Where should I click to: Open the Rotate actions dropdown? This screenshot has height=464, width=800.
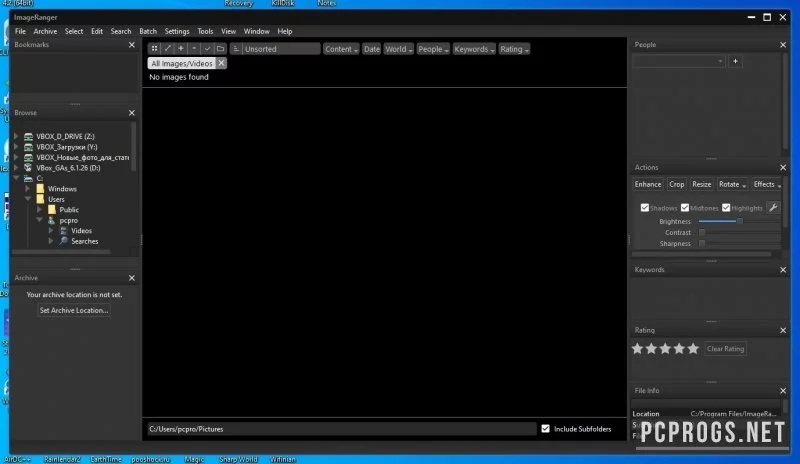[x=732, y=184]
